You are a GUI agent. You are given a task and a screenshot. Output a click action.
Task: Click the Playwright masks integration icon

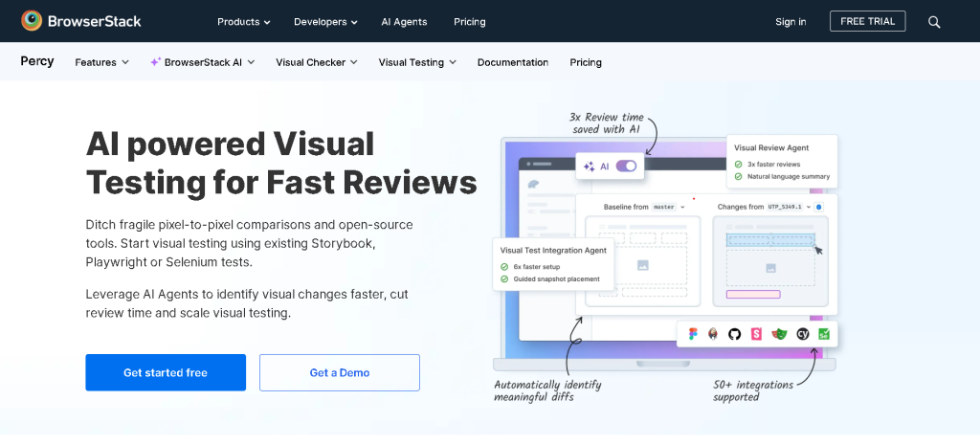(779, 334)
